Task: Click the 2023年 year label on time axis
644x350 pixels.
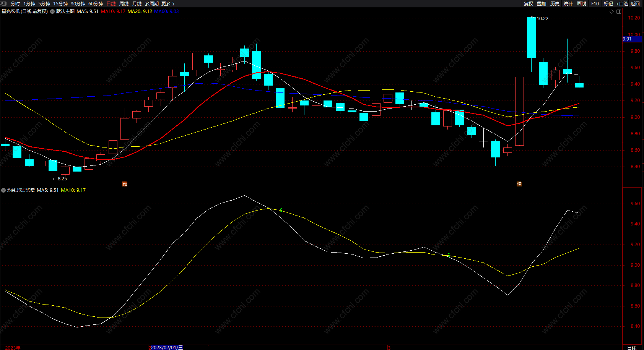Action: (x=13, y=347)
